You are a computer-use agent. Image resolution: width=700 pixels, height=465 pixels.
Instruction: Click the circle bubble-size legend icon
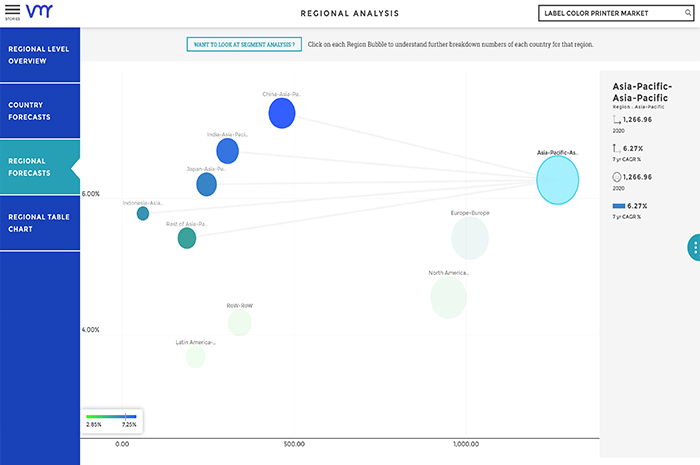point(617,177)
